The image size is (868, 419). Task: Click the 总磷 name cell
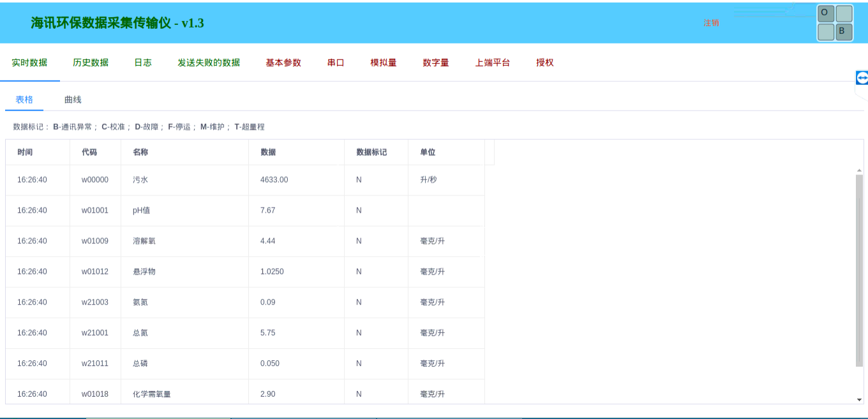click(184, 364)
